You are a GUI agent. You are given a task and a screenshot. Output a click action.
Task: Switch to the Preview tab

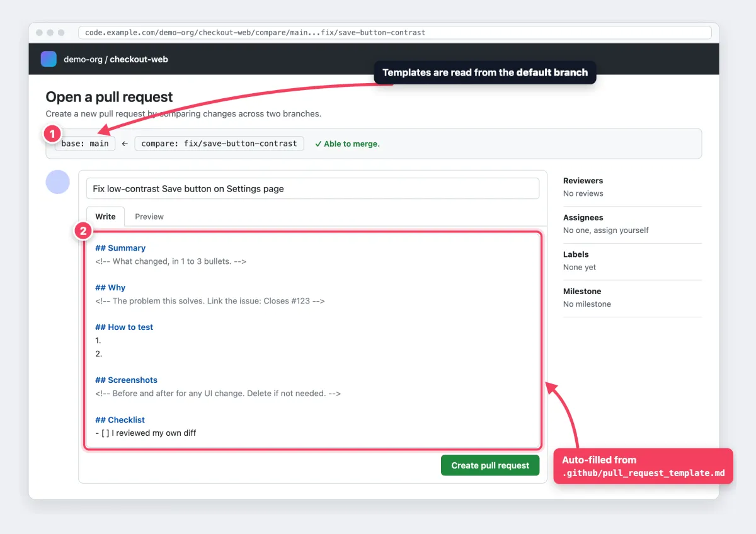pyautogui.click(x=149, y=217)
